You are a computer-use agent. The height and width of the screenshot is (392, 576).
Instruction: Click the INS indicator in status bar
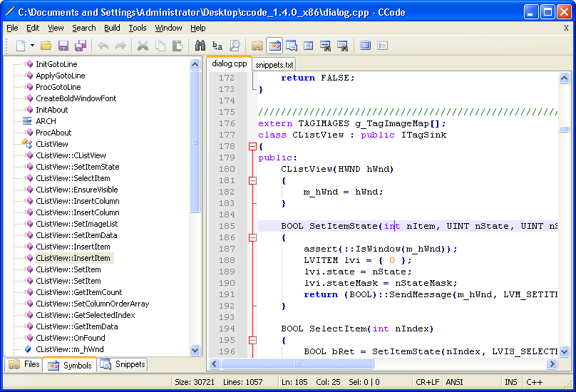[510, 382]
